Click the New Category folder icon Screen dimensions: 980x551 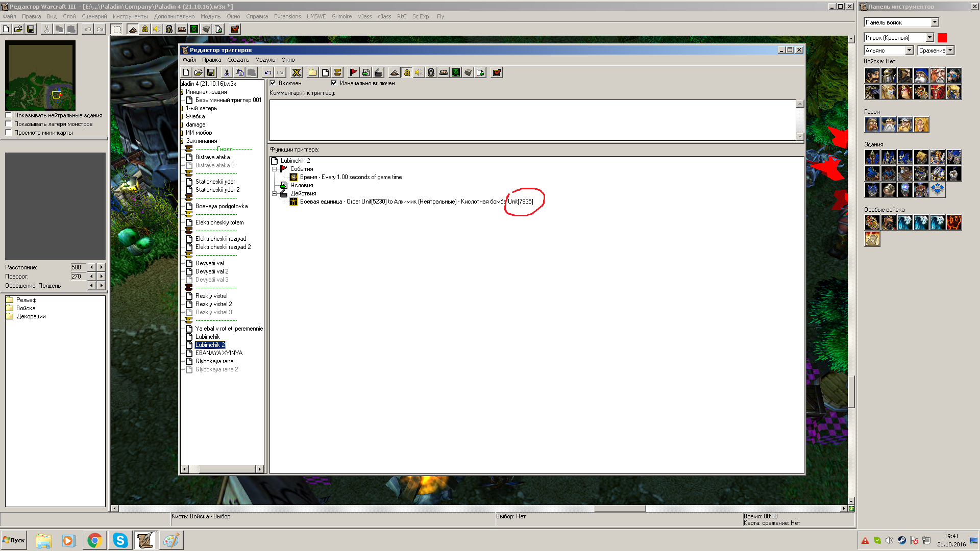tap(312, 72)
